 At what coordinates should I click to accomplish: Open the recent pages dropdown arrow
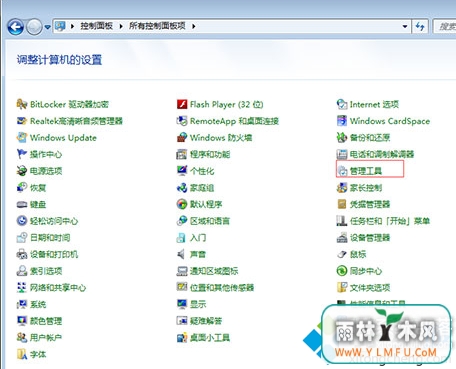pos(47,27)
